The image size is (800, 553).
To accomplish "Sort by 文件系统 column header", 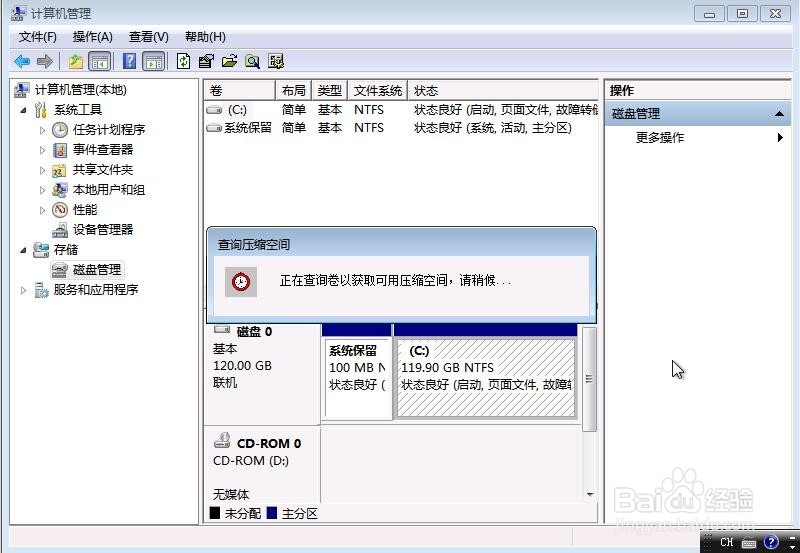I will (378, 91).
